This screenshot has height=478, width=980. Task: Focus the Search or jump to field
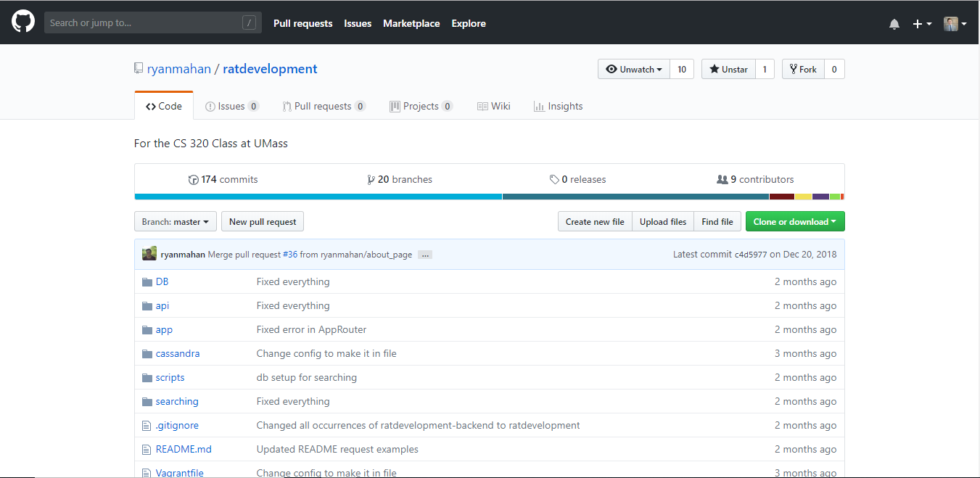tap(152, 23)
